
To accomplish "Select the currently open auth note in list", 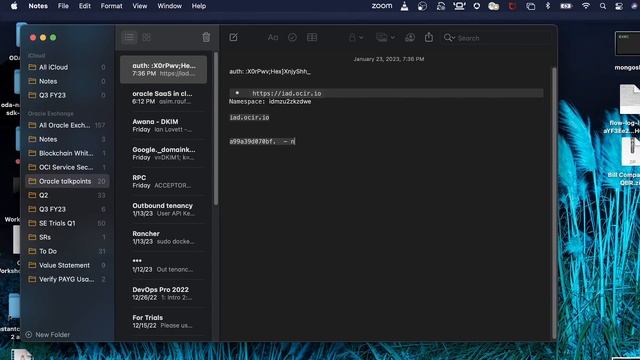I will [164, 69].
